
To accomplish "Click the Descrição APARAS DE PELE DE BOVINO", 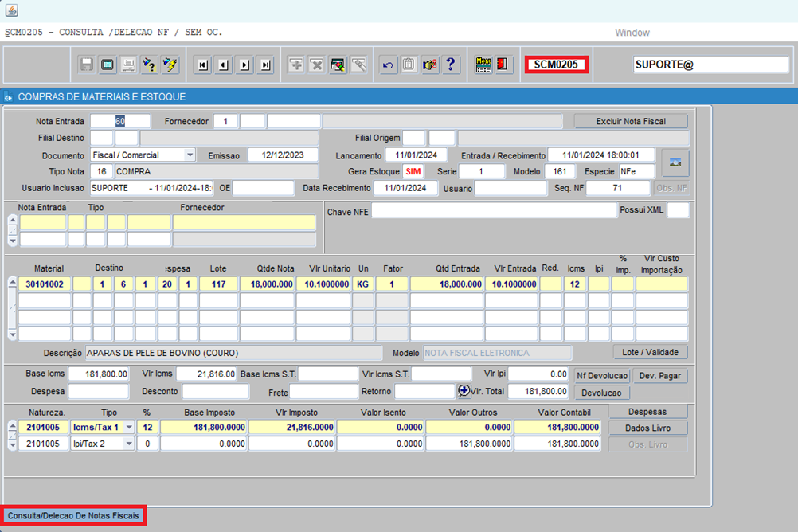I will tap(233, 353).
